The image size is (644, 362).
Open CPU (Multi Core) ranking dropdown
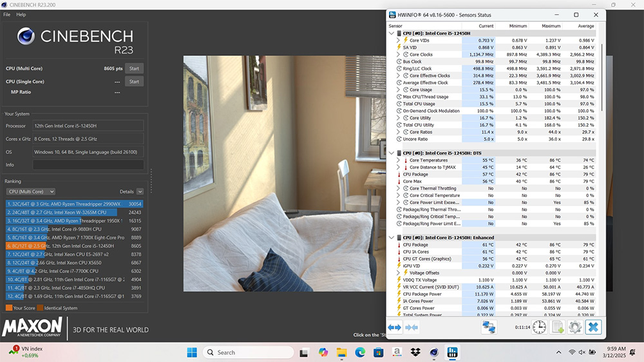(31, 191)
